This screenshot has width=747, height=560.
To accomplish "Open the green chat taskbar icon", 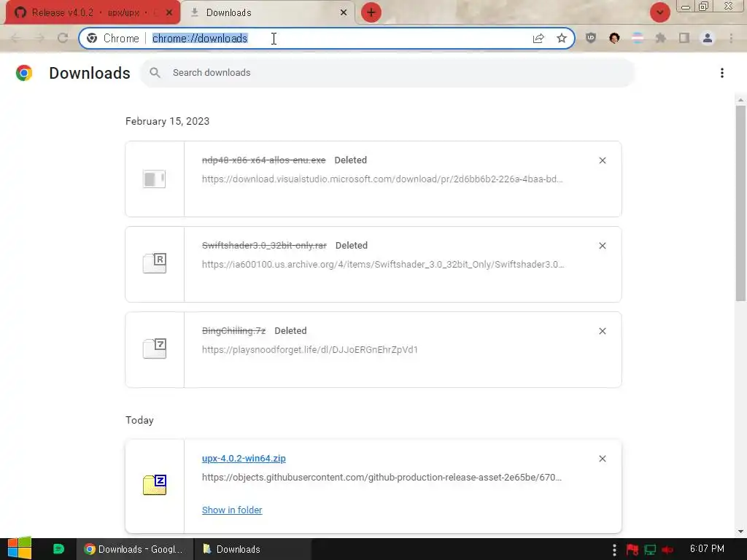I will tap(58, 549).
